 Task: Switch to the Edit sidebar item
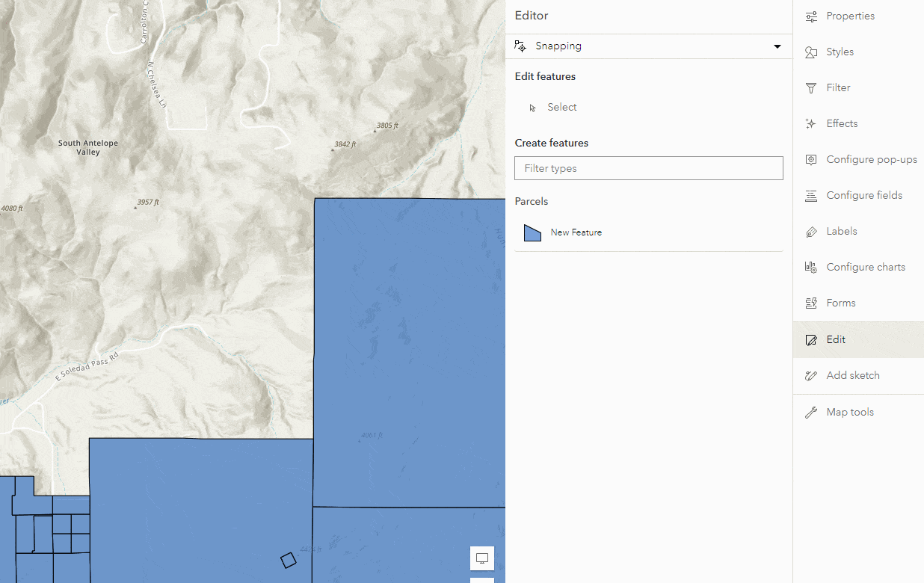(x=835, y=339)
